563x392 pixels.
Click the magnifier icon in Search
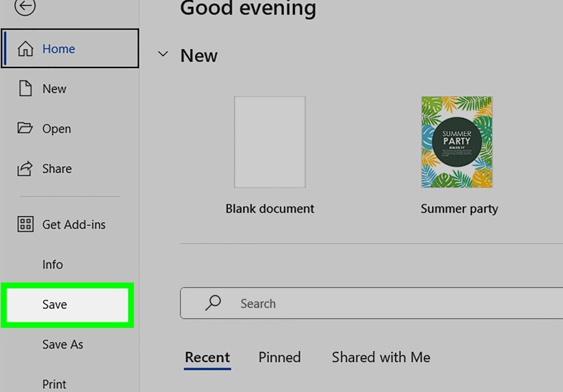pyautogui.click(x=213, y=303)
